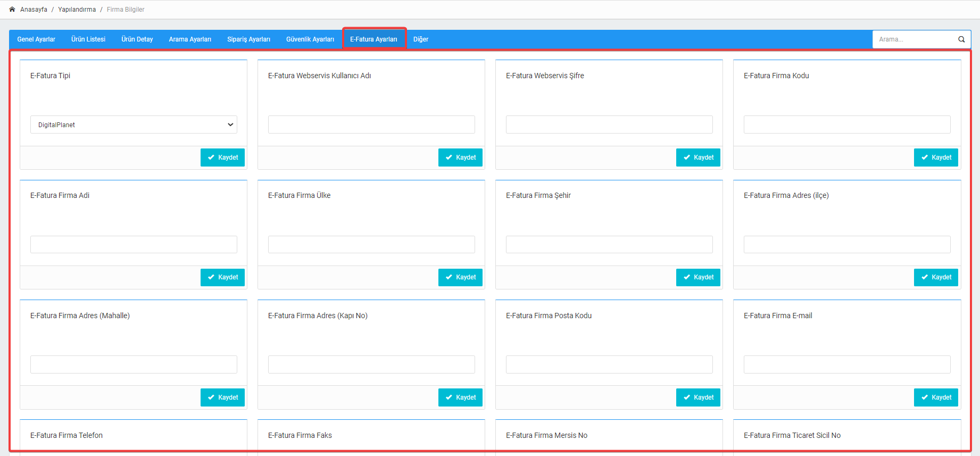This screenshot has width=980, height=456.
Task: Select the Ürün Detay tab
Action: pos(137,39)
